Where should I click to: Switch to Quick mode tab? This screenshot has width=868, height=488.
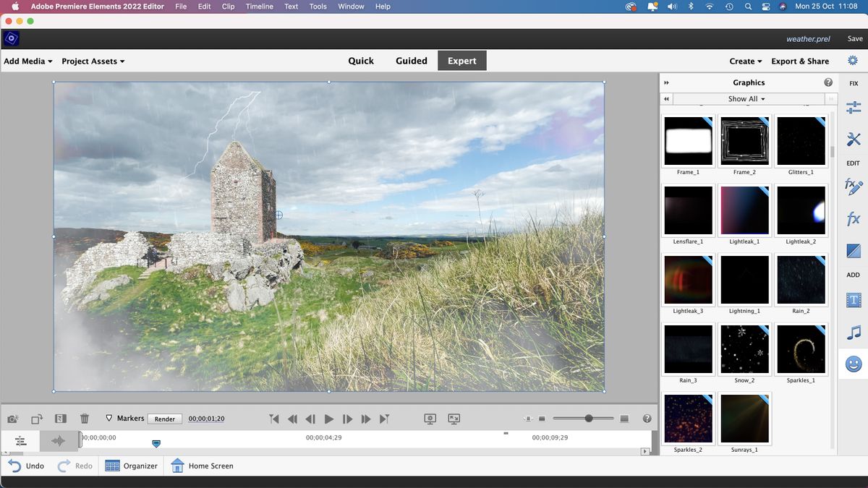(361, 61)
